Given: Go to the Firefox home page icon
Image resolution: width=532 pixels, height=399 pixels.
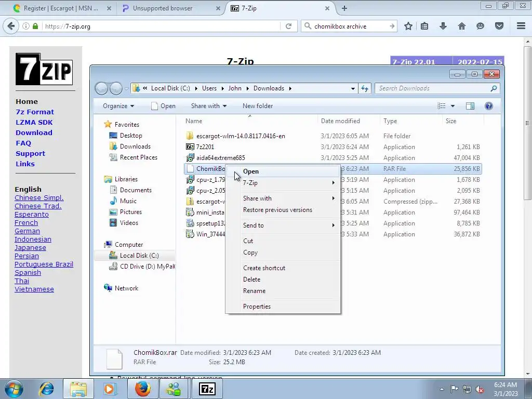Looking at the screenshot, I should click(x=462, y=26).
